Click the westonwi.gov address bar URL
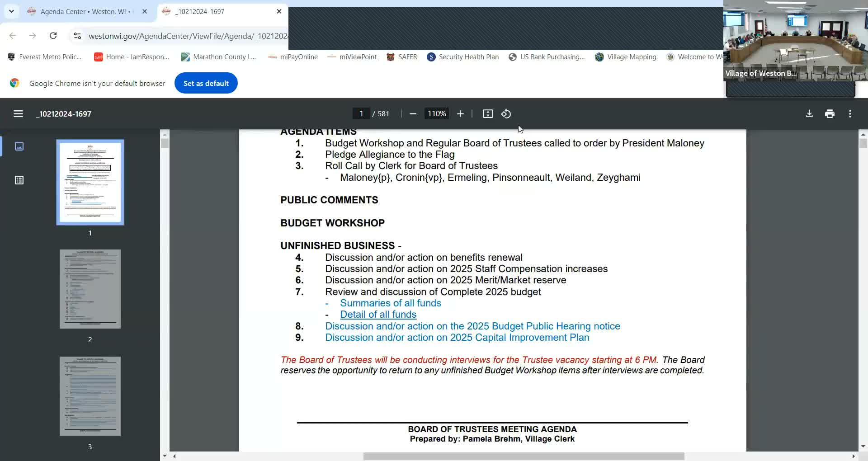This screenshot has height=461, width=868. click(188, 36)
